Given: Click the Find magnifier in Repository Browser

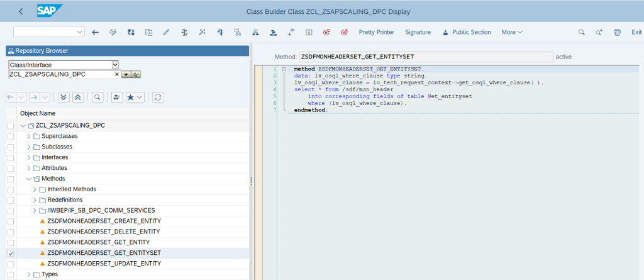Looking at the screenshot, I should coord(97,97).
